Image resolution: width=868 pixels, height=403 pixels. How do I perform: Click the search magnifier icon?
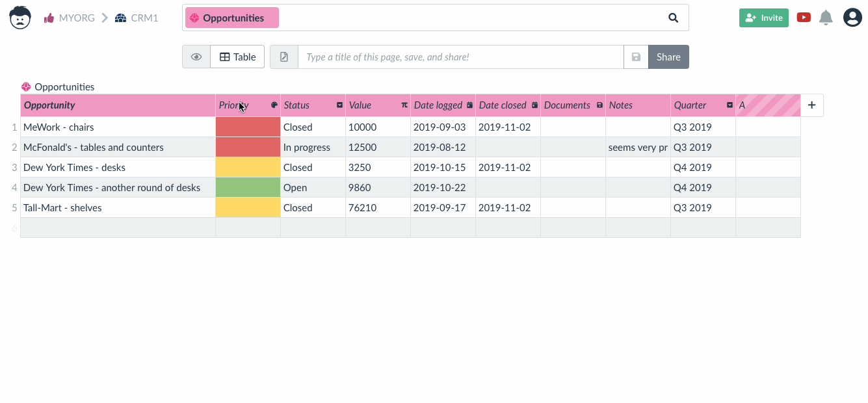(674, 18)
